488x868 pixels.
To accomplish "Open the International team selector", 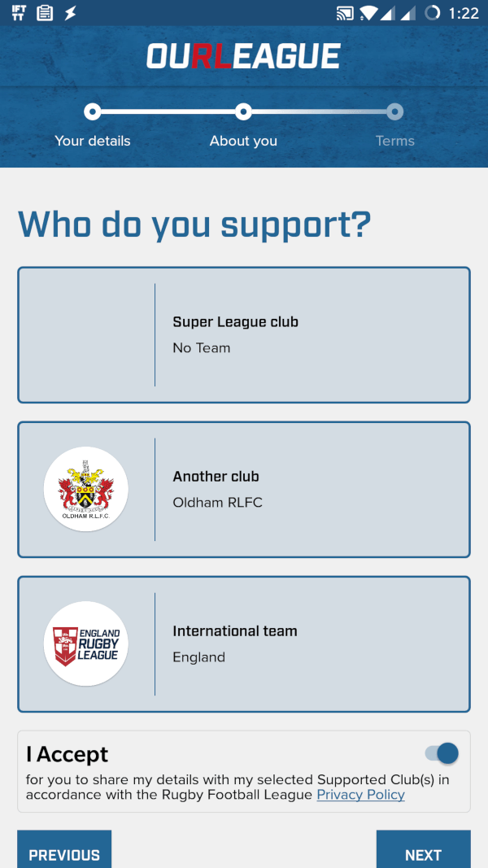I will [x=244, y=643].
